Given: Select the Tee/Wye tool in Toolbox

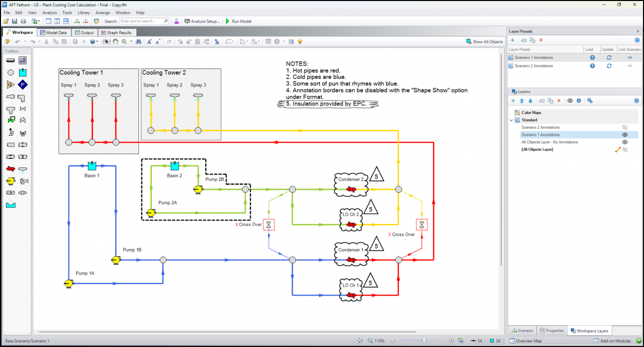Looking at the screenshot, I should pyautogui.click(x=11, y=109).
